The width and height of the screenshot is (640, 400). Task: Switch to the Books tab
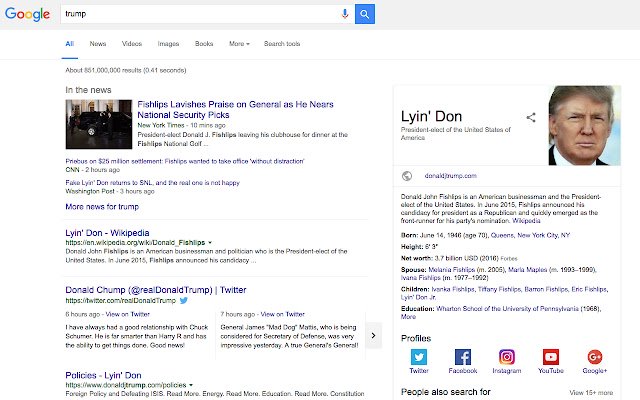click(204, 44)
